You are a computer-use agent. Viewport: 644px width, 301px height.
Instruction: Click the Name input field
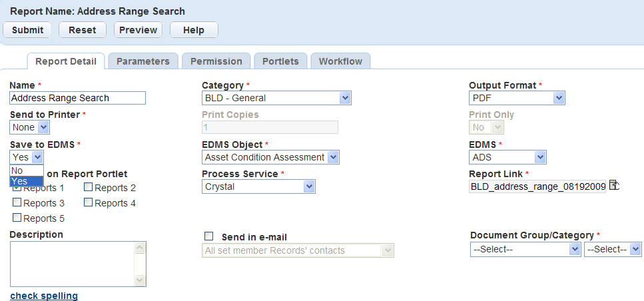77,98
